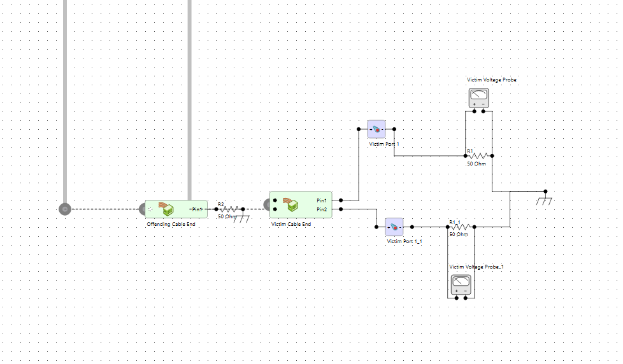
Task: Click Pin1 on the Offending Cable End
Action: coord(197,209)
